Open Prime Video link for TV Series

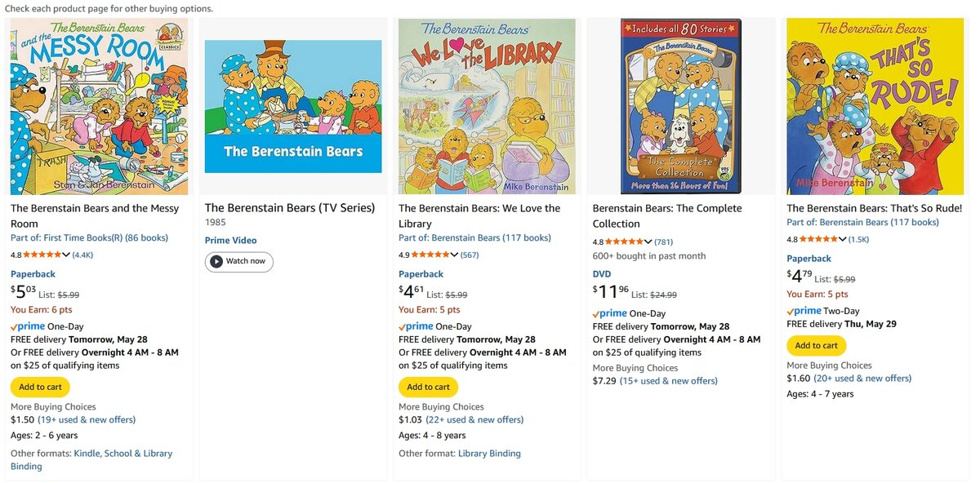tap(230, 241)
